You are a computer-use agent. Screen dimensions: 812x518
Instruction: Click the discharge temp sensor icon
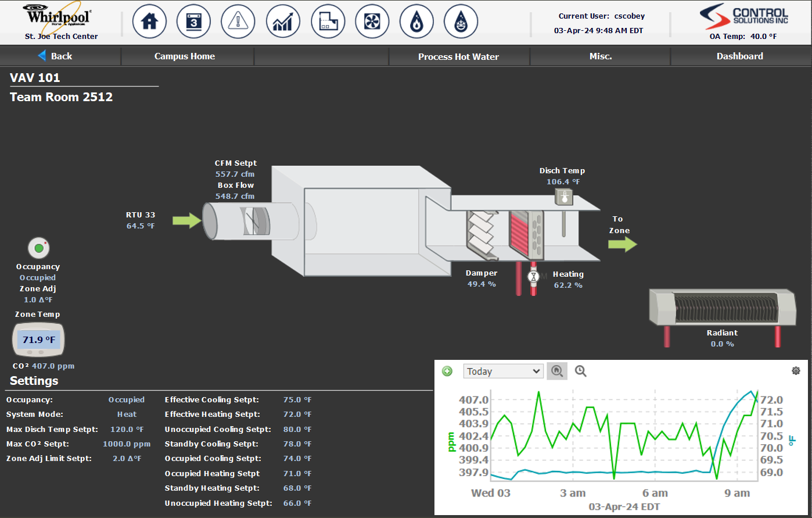563,198
